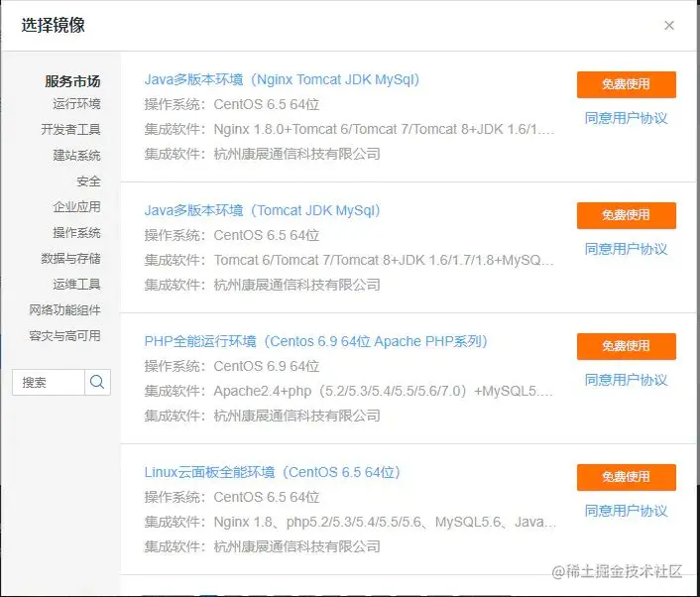Select 开发者工具 category in sidebar
The height and width of the screenshot is (597, 700).
[x=70, y=130]
